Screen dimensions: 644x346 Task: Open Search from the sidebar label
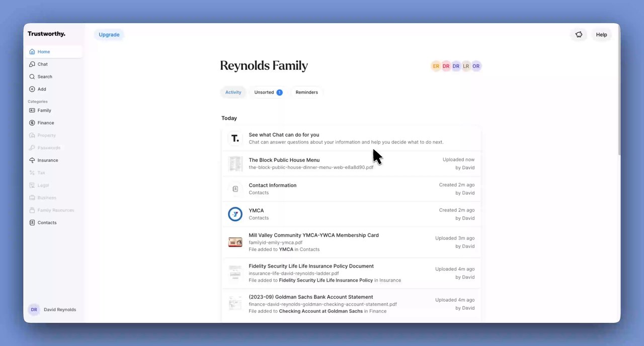(45, 77)
